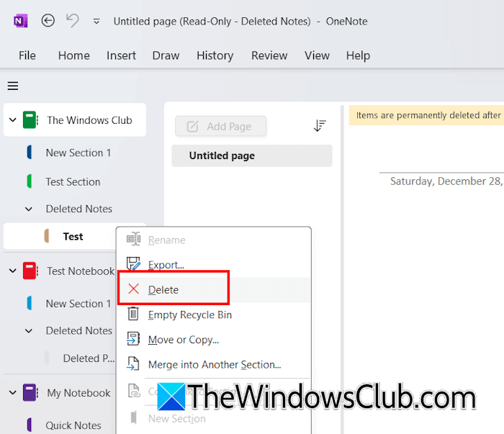
Task: Open Customize Quick Access Toolbar dropdown
Action: pyautogui.click(x=96, y=22)
